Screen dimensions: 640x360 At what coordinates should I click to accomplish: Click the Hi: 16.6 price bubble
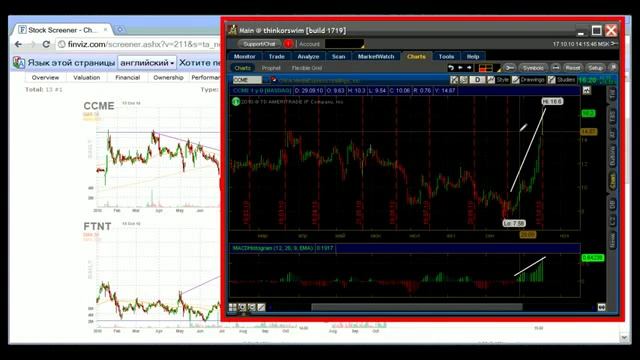coord(552,101)
